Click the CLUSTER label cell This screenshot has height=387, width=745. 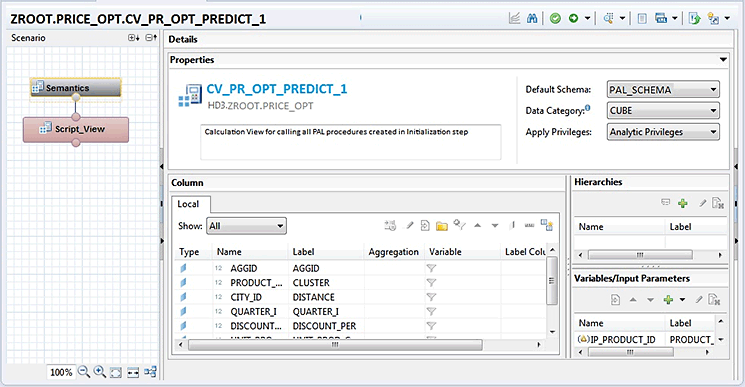pos(311,283)
